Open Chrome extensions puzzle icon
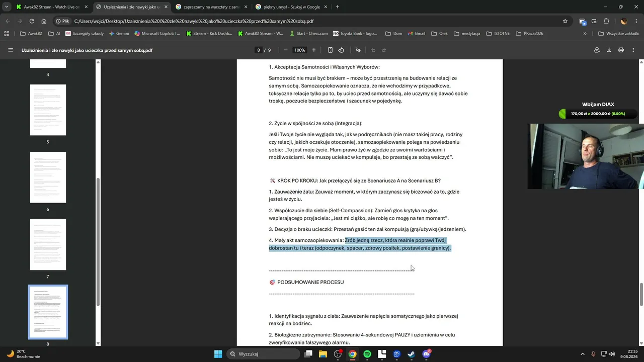 pyautogui.click(x=606, y=21)
